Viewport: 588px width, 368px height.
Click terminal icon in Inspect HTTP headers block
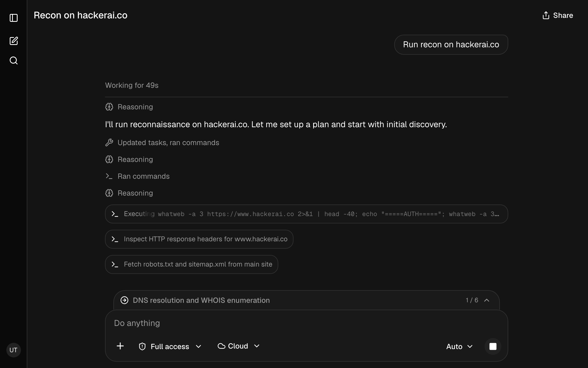(x=115, y=239)
